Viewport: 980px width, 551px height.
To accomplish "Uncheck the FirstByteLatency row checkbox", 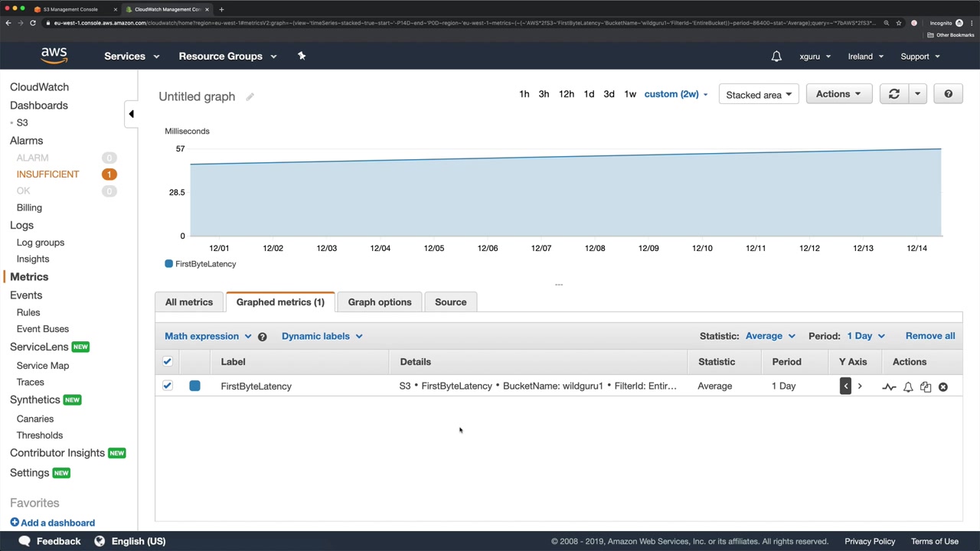I will (x=168, y=386).
